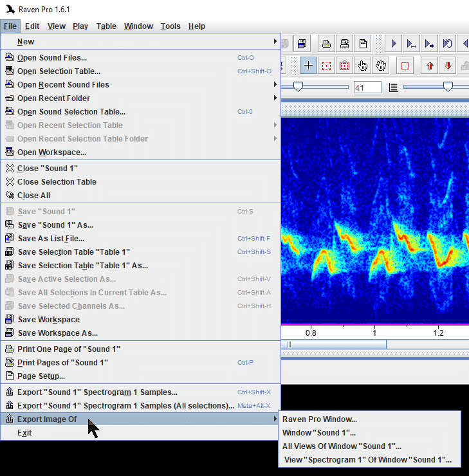Choose All Views Of Window "Sound 1"
Image resolution: width=469 pixels, height=476 pixels.
pos(369,446)
